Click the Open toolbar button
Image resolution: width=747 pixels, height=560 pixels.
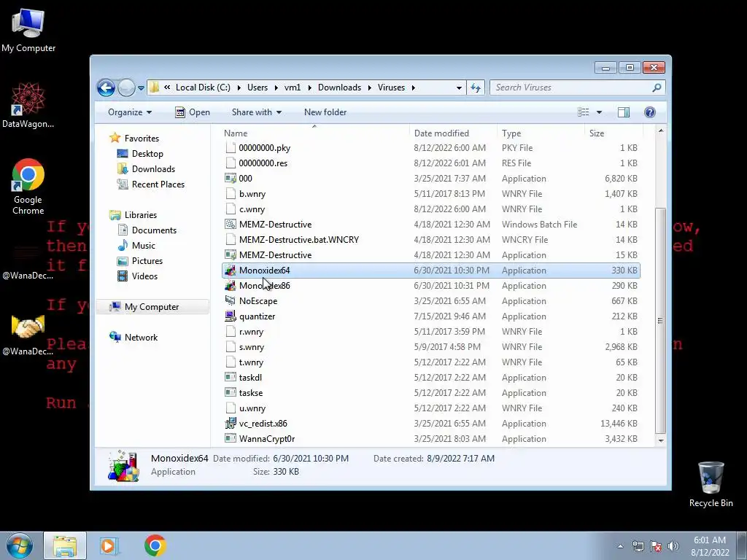tap(193, 112)
